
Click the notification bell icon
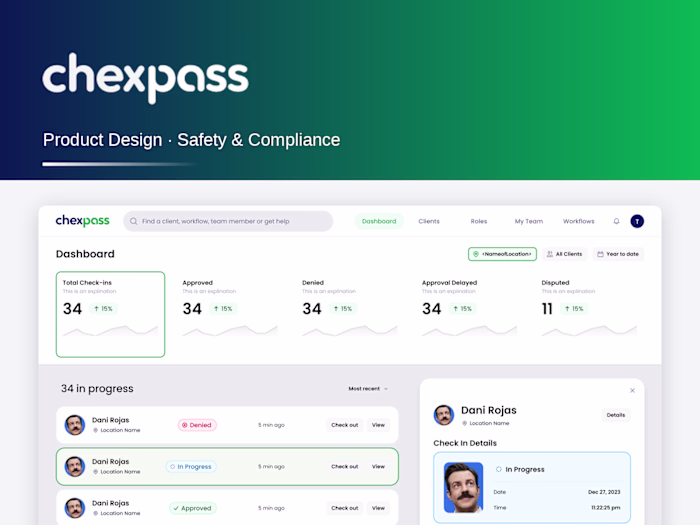pos(616,221)
